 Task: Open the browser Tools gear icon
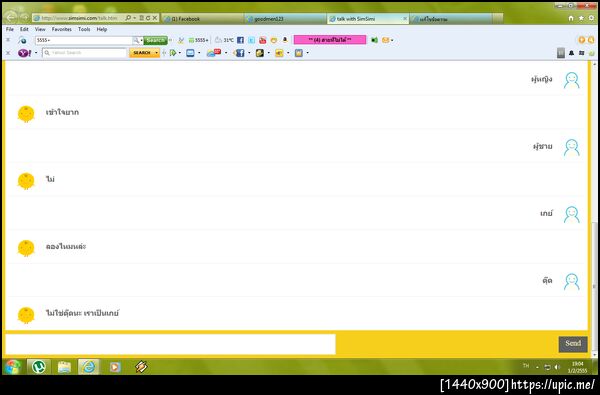coord(591,18)
